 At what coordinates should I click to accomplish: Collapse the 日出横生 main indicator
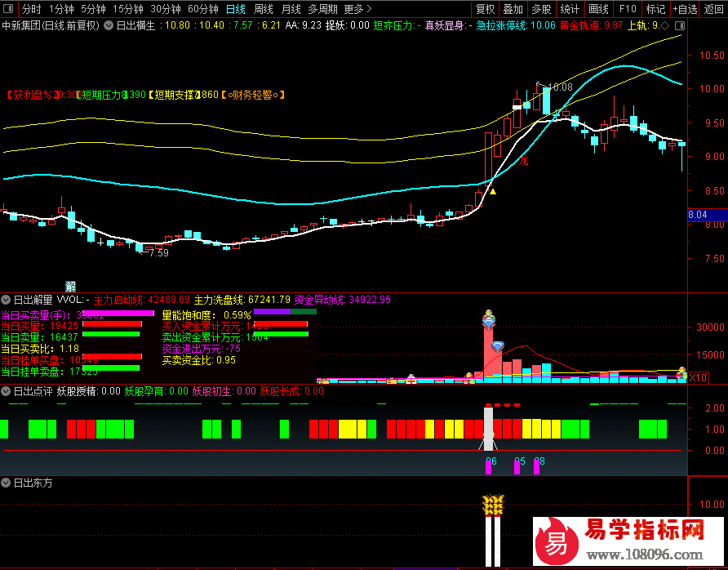coord(108,25)
